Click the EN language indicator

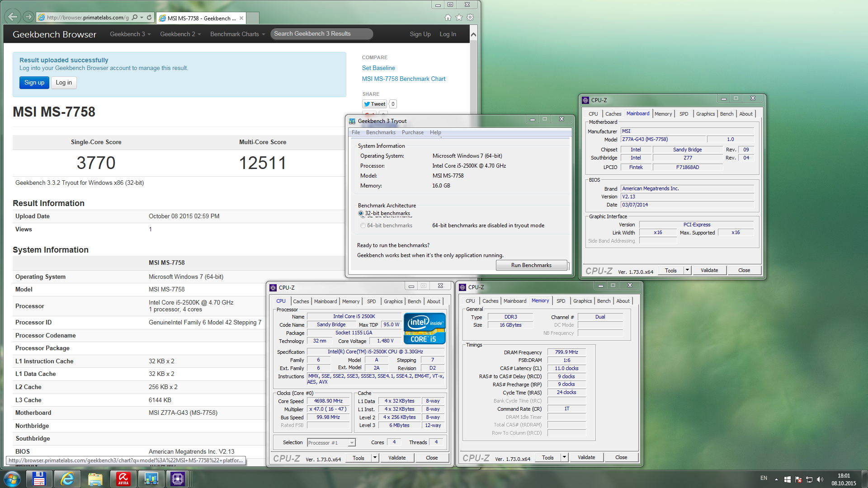point(764,478)
